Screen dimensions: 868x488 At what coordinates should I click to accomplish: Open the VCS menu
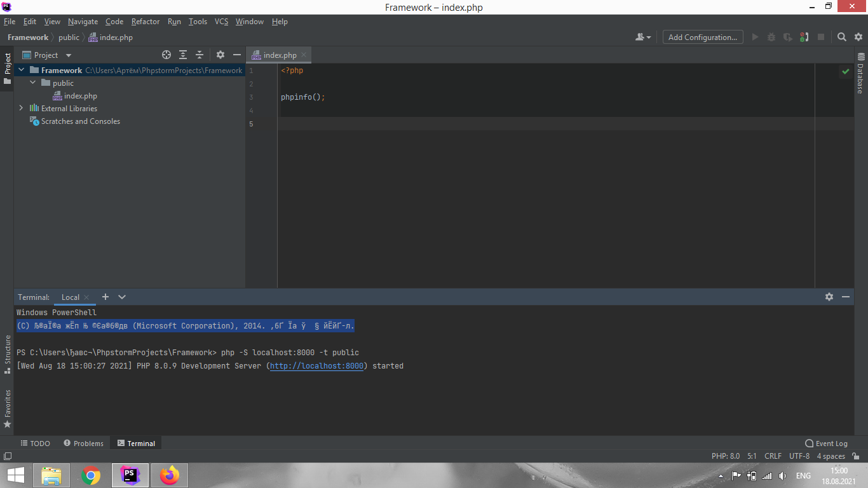point(221,22)
